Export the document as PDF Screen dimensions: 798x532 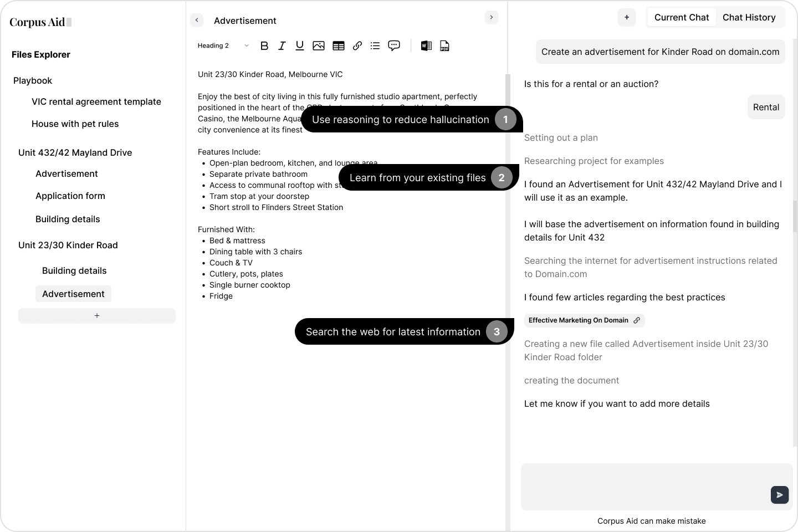pos(444,46)
